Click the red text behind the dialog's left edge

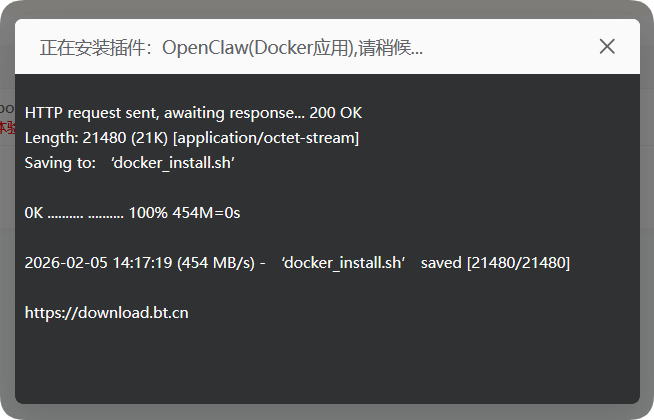tap(7, 127)
